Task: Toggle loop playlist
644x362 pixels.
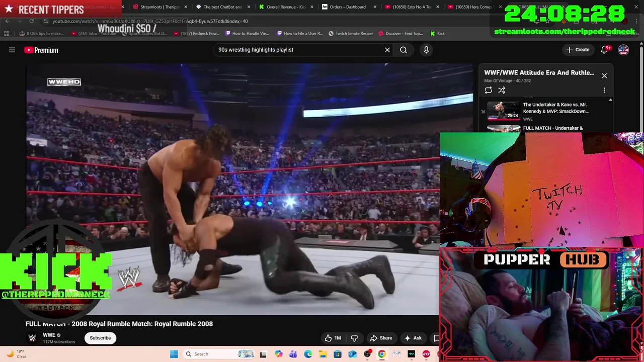Action: pyautogui.click(x=488, y=90)
